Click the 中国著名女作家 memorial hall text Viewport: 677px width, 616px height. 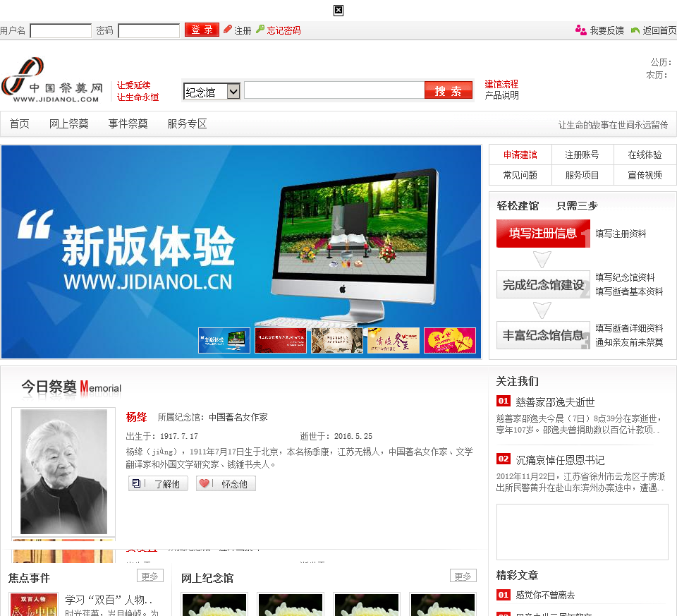click(x=238, y=417)
